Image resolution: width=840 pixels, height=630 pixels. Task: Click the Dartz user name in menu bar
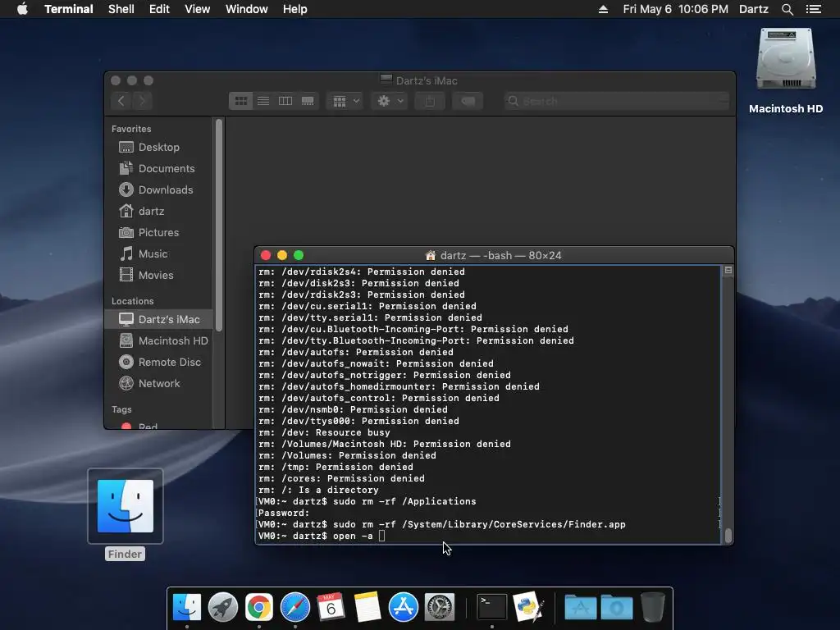point(754,9)
